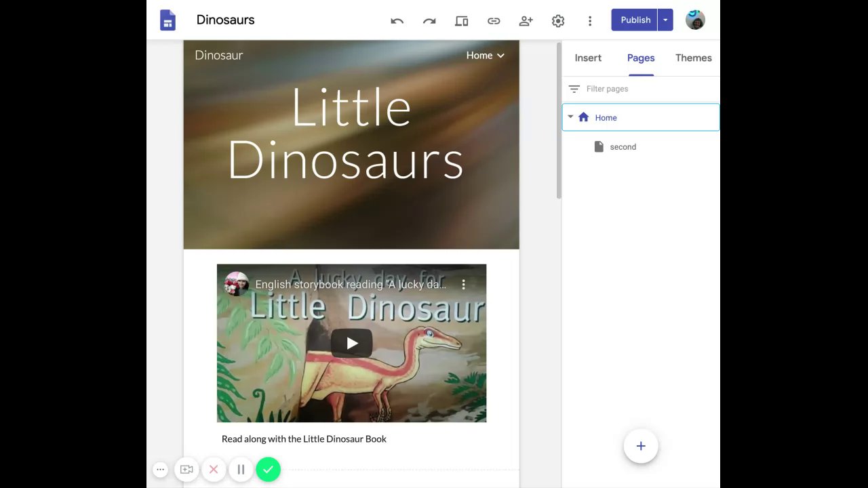The width and height of the screenshot is (868, 488).
Task: Click the Read along caption text
Action: coord(304,439)
